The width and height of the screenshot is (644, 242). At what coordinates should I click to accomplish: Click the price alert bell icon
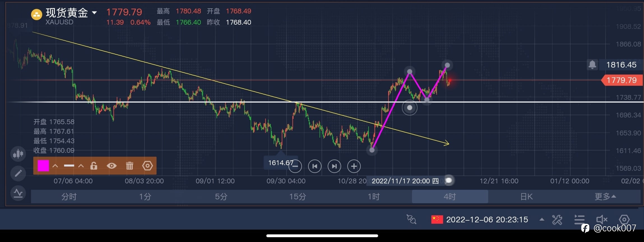click(x=592, y=65)
